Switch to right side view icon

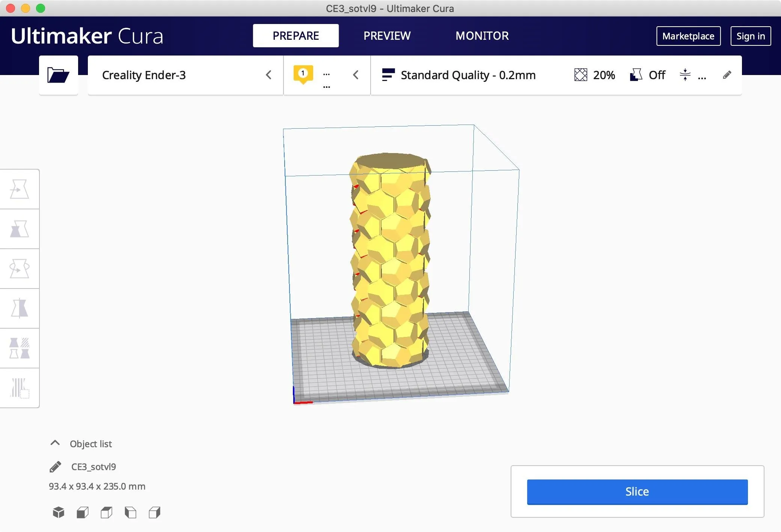coord(155,512)
